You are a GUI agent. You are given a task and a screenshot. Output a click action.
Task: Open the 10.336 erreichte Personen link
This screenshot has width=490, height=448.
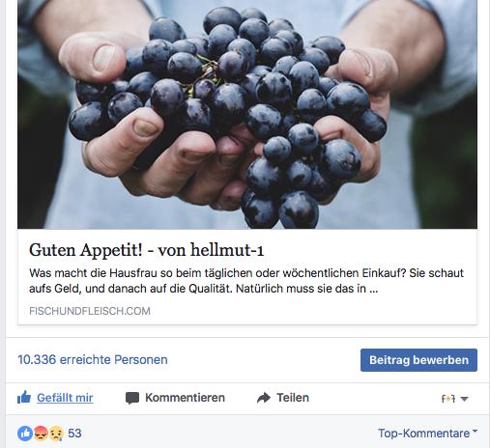(93, 359)
